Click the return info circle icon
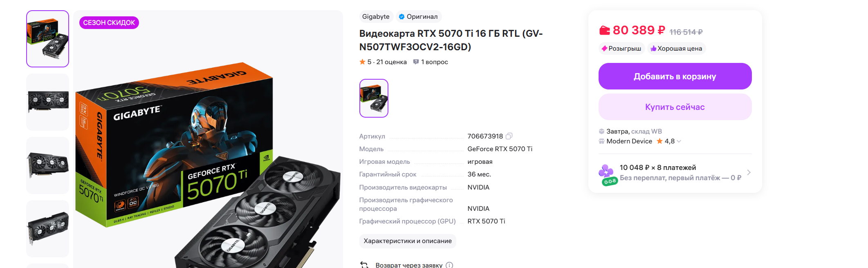This screenshot has height=268, width=868. [449, 265]
